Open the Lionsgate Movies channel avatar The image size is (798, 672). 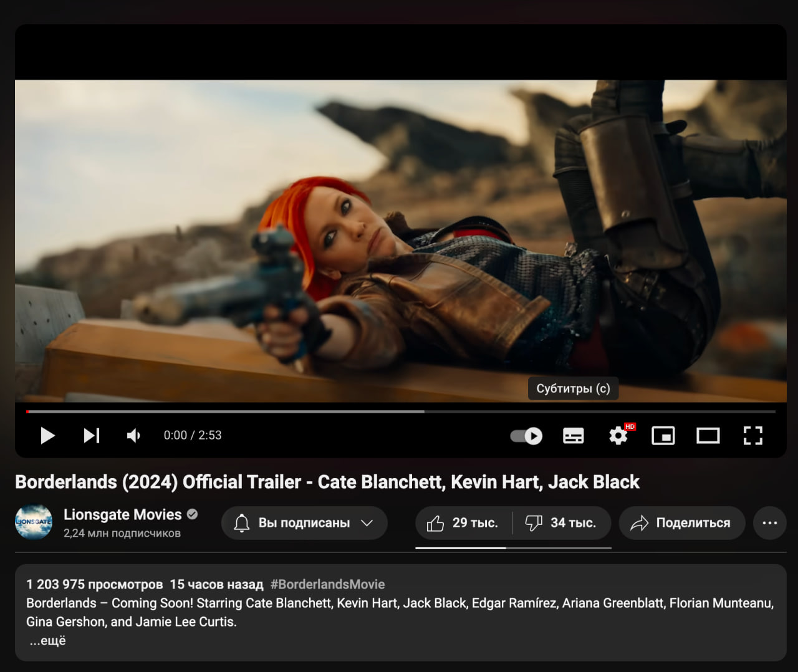tap(34, 522)
